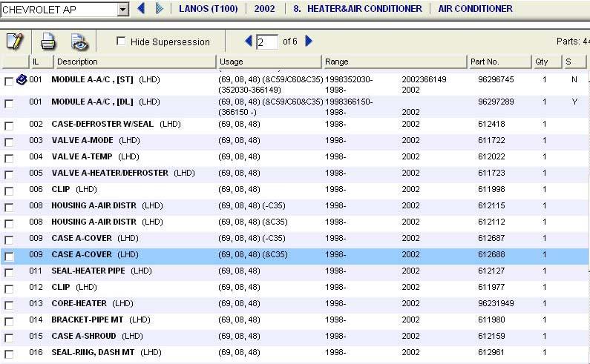590x364 pixels.
Task: Go to previous catalog with left arrow beside CHEVROLET AP
Action: 141,8
